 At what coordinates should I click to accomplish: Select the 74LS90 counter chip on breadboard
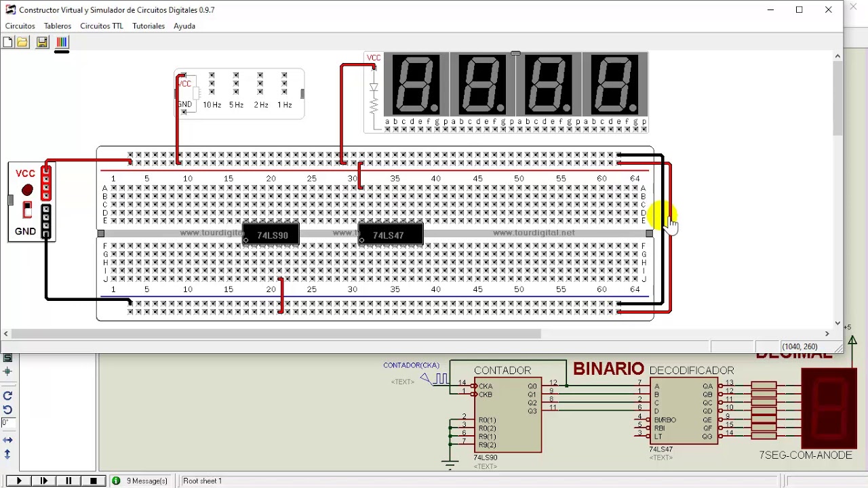click(x=271, y=235)
